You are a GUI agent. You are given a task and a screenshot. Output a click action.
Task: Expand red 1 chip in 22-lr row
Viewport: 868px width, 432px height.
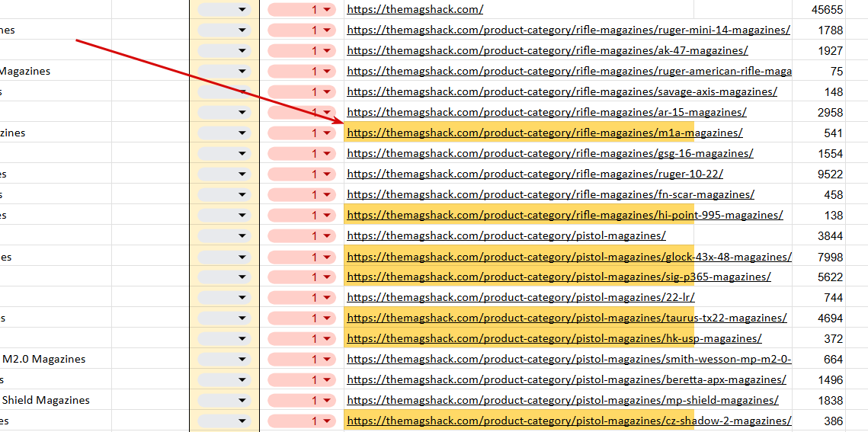pyautogui.click(x=302, y=297)
